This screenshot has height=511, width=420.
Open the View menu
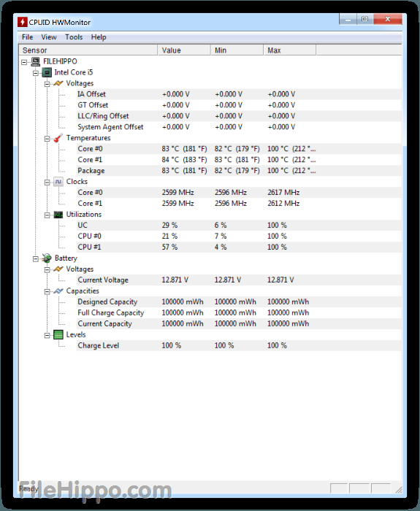49,37
